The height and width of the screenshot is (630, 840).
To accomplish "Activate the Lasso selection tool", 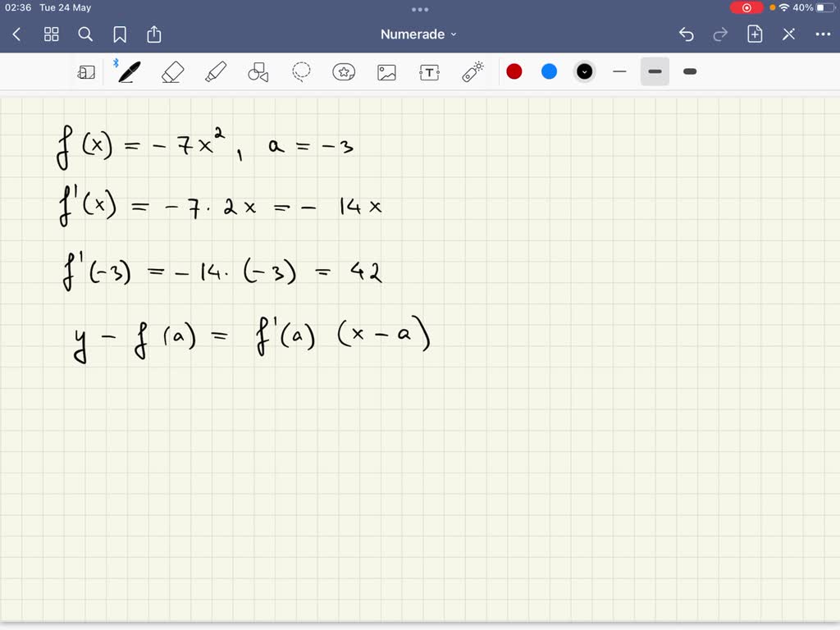I will 301,71.
